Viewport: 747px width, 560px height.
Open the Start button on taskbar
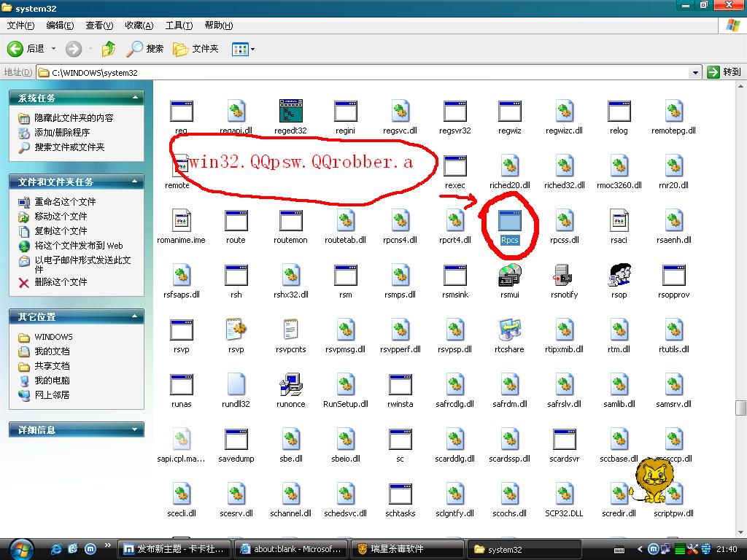pyautogui.click(x=20, y=550)
